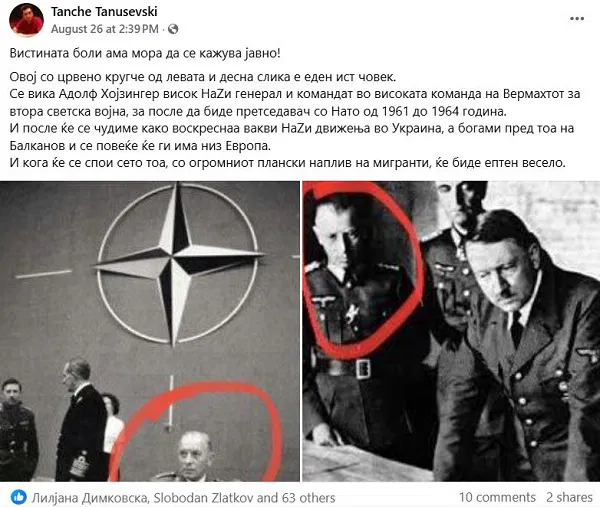The height and width of the screenshot is (507, 600).
Task: Click the naval officer standing in left photo
Action: (79, 421)
